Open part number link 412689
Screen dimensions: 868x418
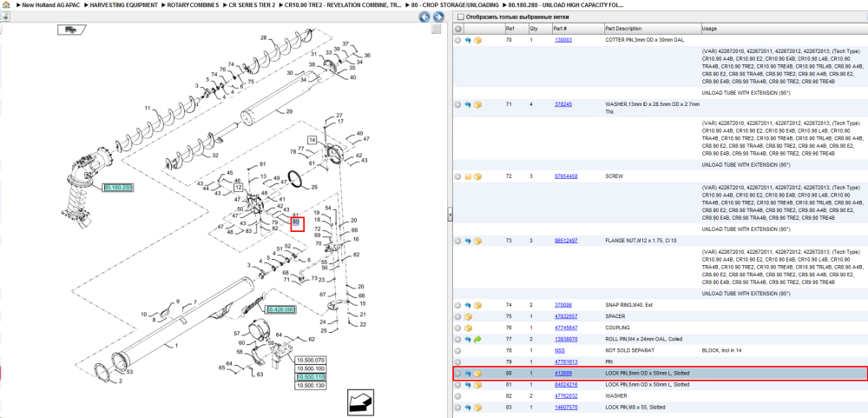pyautogui.click(x=563, y=374)
